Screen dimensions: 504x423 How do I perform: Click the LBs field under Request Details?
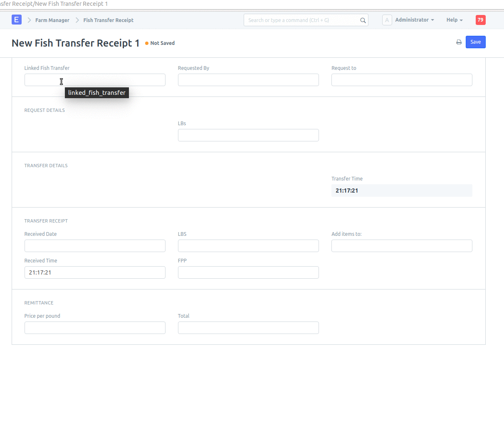(248, 135)
